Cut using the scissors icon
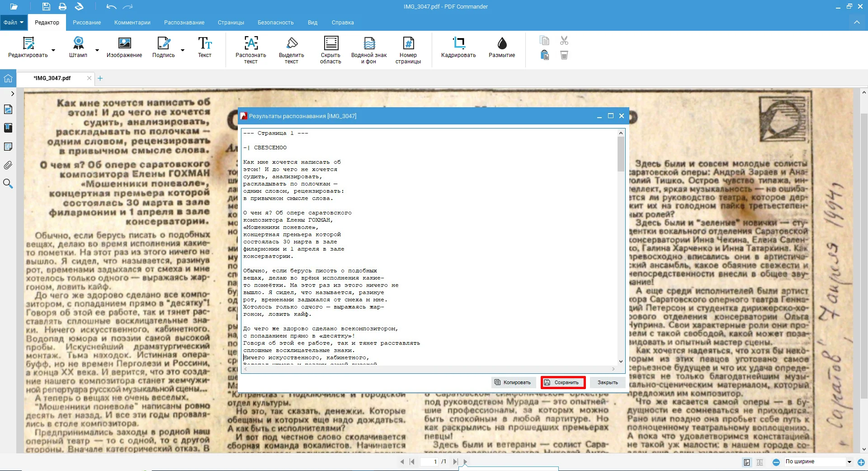 pos(564,41)
